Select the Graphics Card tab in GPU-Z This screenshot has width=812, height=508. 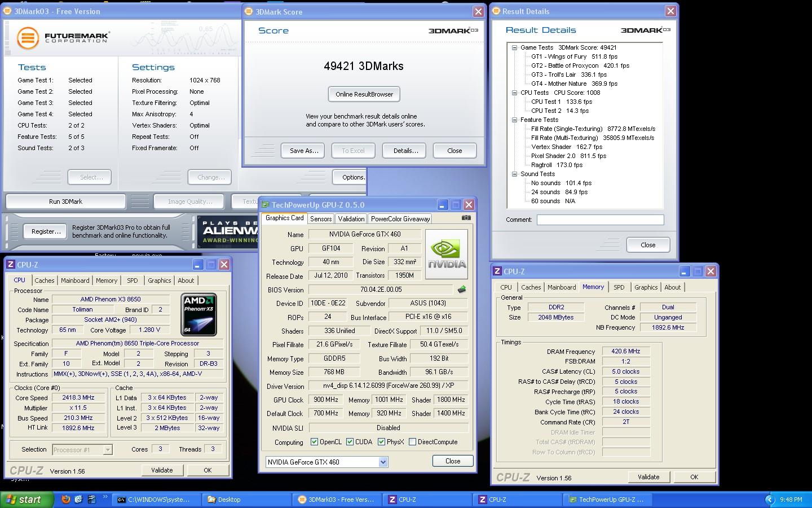[284, 218]
